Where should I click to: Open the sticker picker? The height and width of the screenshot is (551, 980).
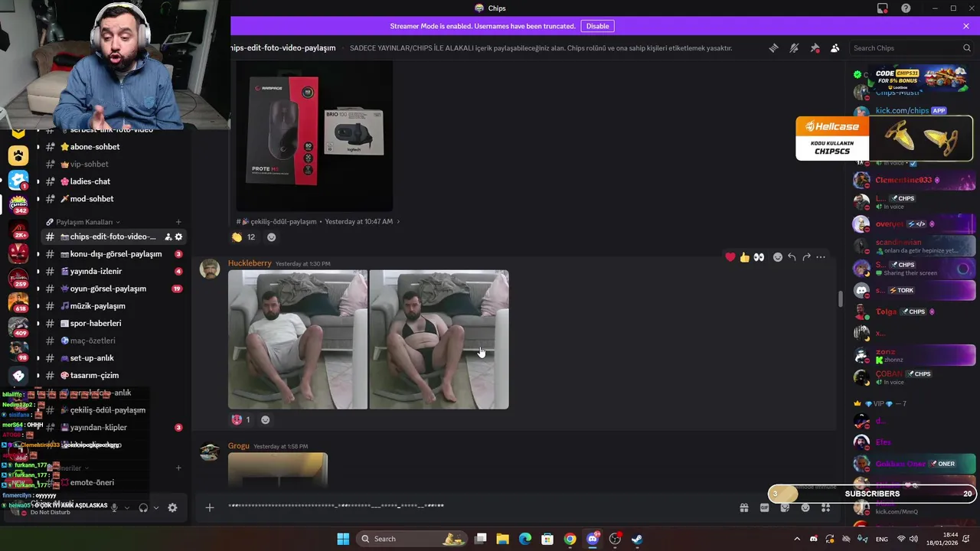click(785, 507)
